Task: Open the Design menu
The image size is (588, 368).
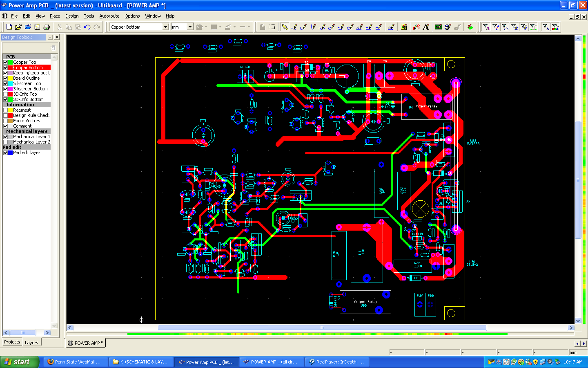Action: (72, 16)
